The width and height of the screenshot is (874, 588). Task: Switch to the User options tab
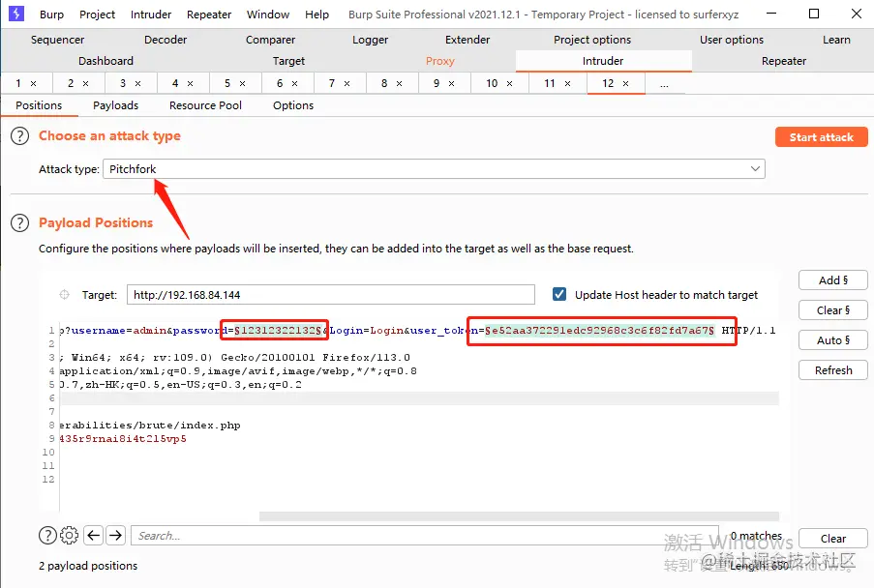click(732, 40)
